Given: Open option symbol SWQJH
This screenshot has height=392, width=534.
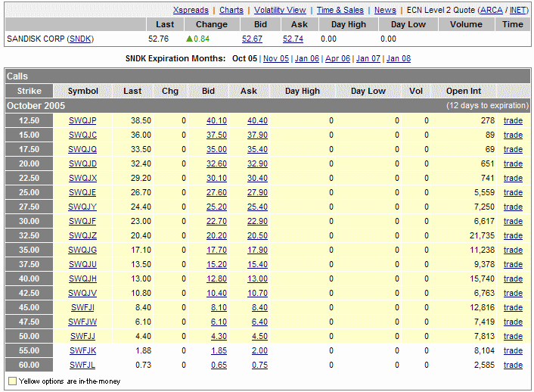Looking at the screenshot, I should coord(82,278).
